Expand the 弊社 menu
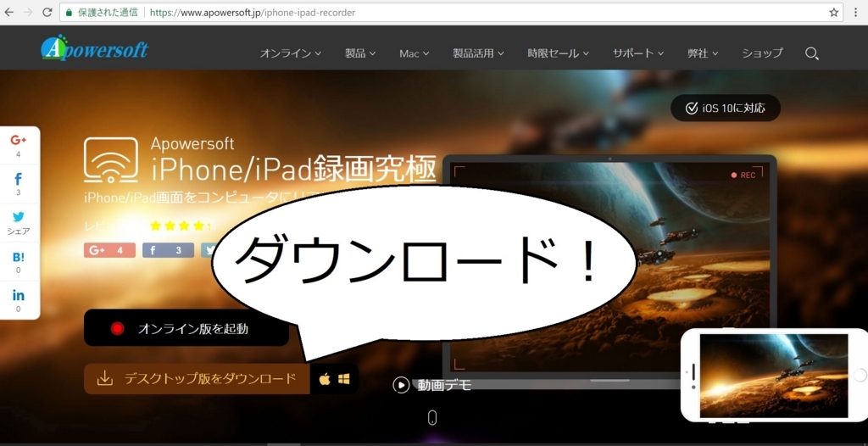This screenshot has width=868, height=446. point(703,53)
